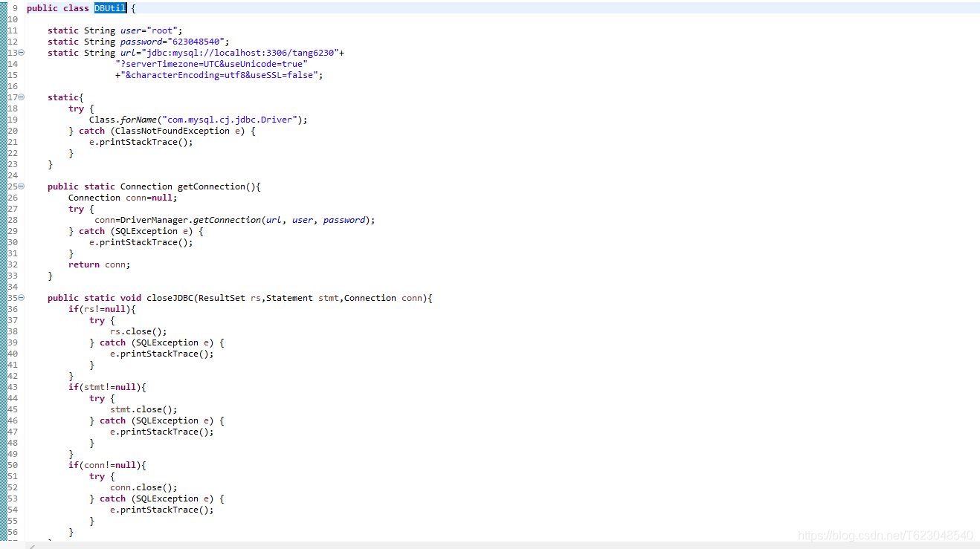Screen dimensions: 980x549
Task: Click the "if(conn!=null){" line
Action: click(x=108, y=465)
